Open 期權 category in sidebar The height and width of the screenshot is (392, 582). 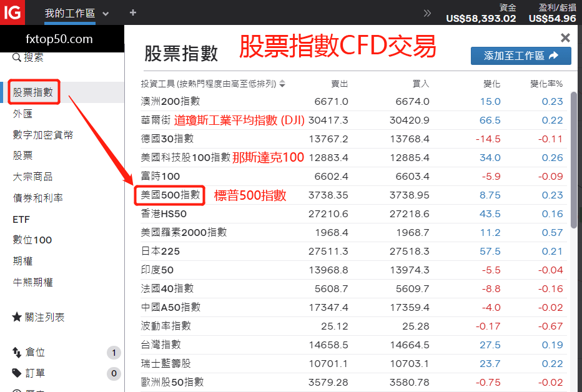pyautogui.click(x=22, y=261)
